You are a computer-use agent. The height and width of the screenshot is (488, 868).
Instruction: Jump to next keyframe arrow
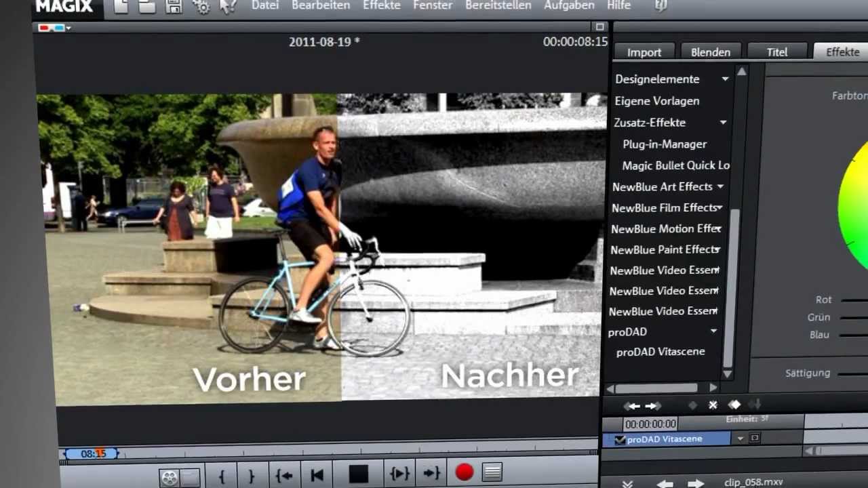tap(652, 405)
